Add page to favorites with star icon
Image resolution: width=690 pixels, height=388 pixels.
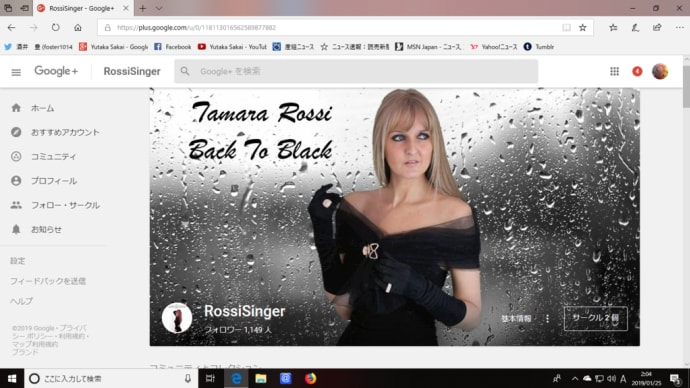tap(583, 28)
